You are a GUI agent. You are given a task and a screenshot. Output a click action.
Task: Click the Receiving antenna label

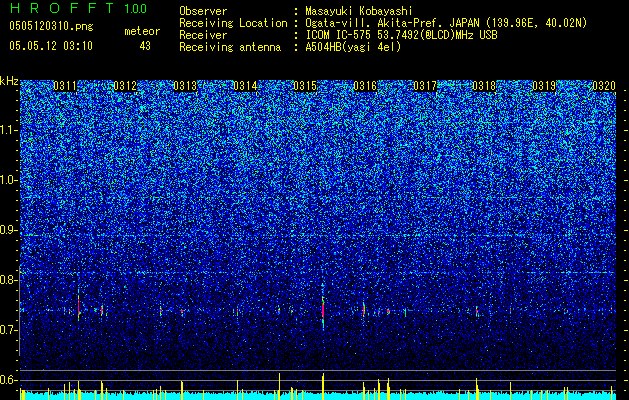pos(230,47)
